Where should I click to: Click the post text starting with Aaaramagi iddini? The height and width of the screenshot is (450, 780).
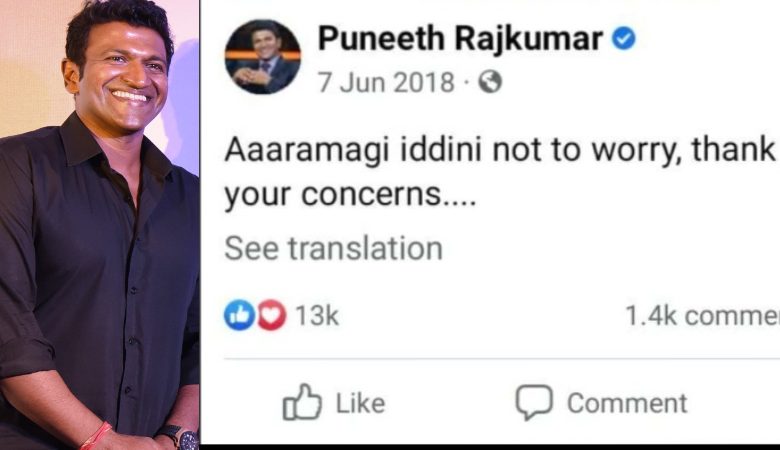pos(501,149)
